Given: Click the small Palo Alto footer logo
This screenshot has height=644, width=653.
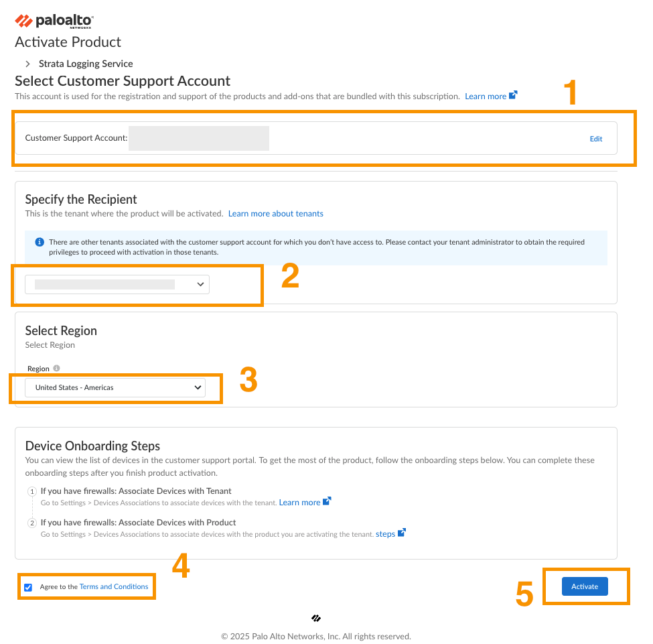Looking at the screenshot, I should pyautogui.click(x=316, y=619).
